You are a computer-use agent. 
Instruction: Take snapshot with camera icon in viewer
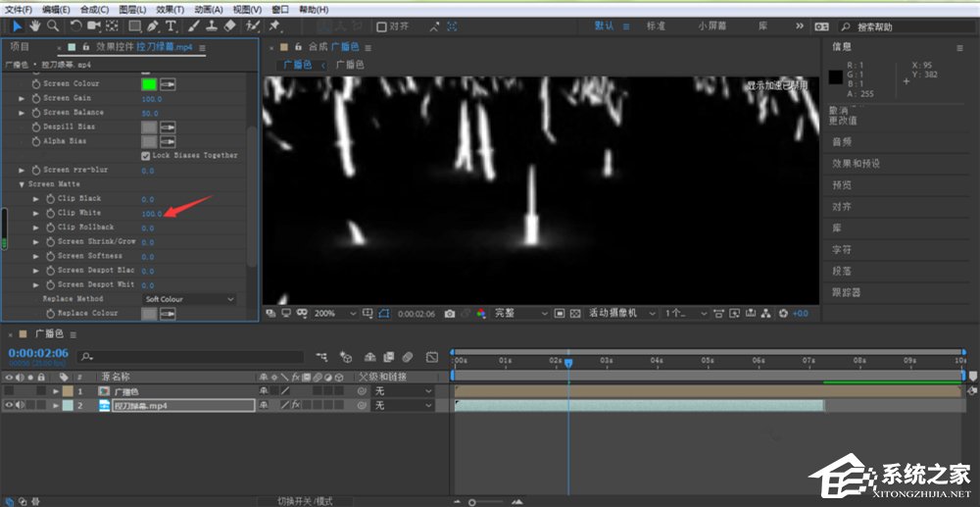[450, 314]
